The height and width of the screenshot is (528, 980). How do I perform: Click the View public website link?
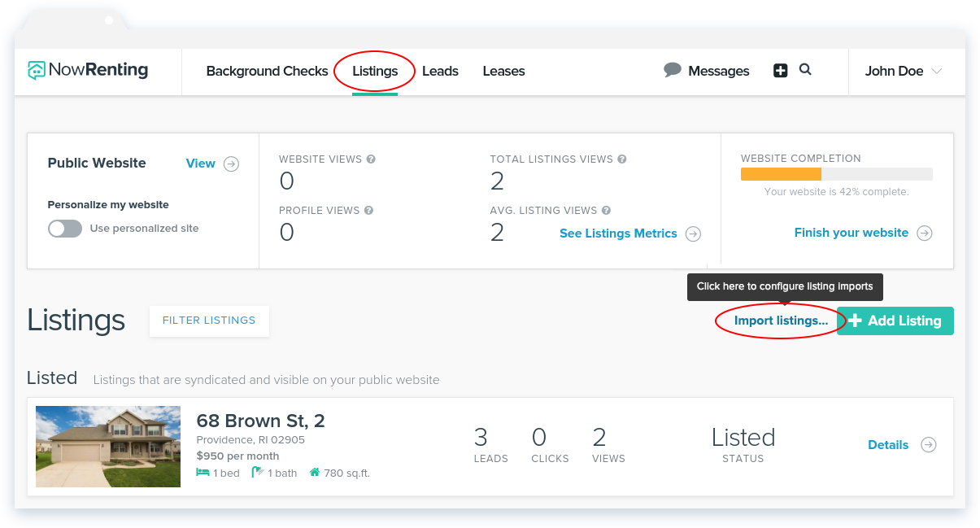201,164
